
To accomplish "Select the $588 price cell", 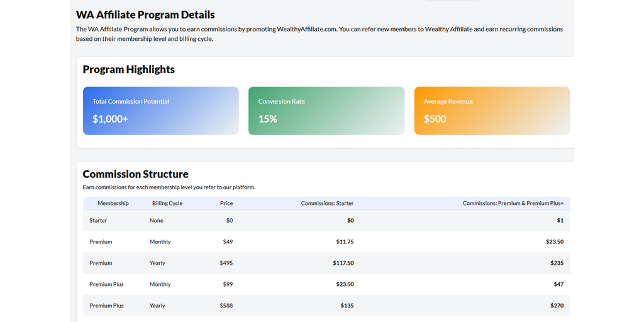I will click(x=226, y=306).
